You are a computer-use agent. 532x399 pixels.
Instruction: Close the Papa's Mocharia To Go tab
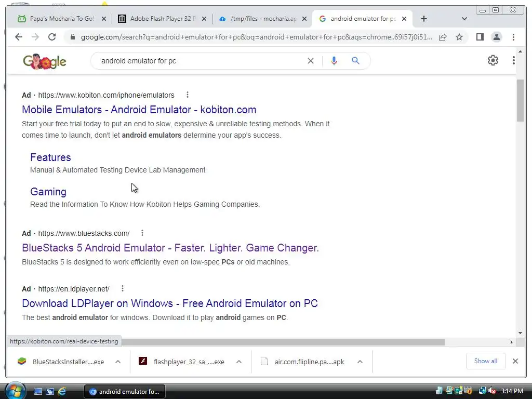104,19
